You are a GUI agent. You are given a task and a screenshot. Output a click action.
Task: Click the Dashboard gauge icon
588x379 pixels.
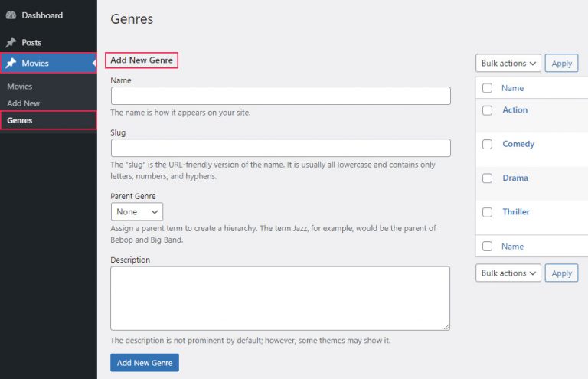pos(11,15)
